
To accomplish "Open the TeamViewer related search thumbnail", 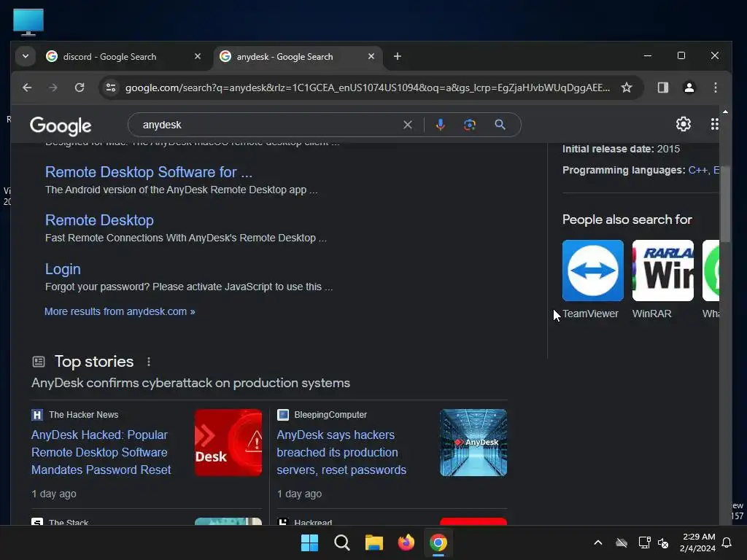I will click(592, 271).
